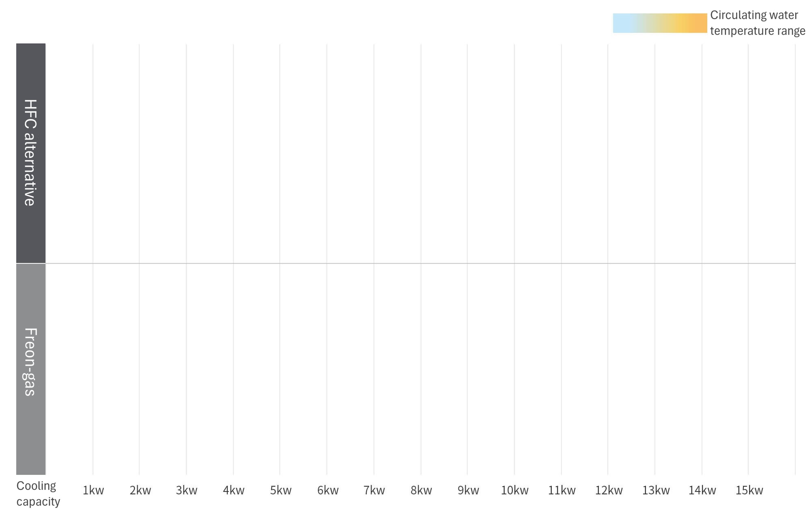Click the Cooling capacity axis label
The height and width of the screenshot is (526, 812).
pyautogui.click(x=38, y=494)
